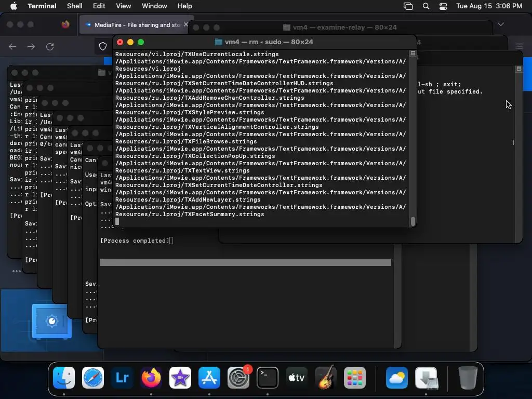Click TXFileBrowse.strings line in terminal

click(x=186, y=141)
